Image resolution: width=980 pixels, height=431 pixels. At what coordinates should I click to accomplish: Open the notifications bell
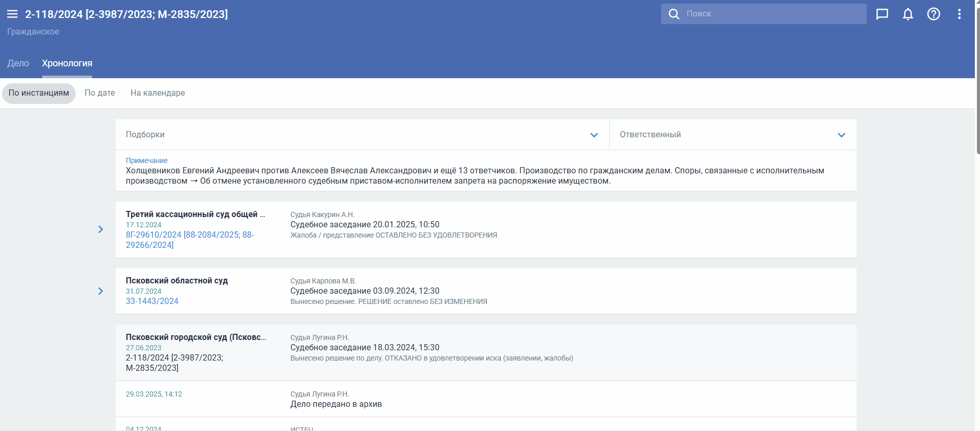tap(908, 14)
